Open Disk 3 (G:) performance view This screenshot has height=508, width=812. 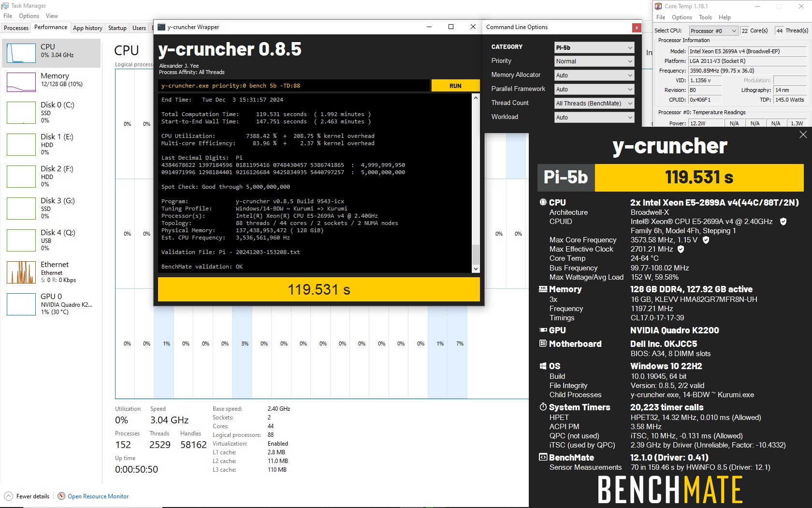tap(51, 208)
